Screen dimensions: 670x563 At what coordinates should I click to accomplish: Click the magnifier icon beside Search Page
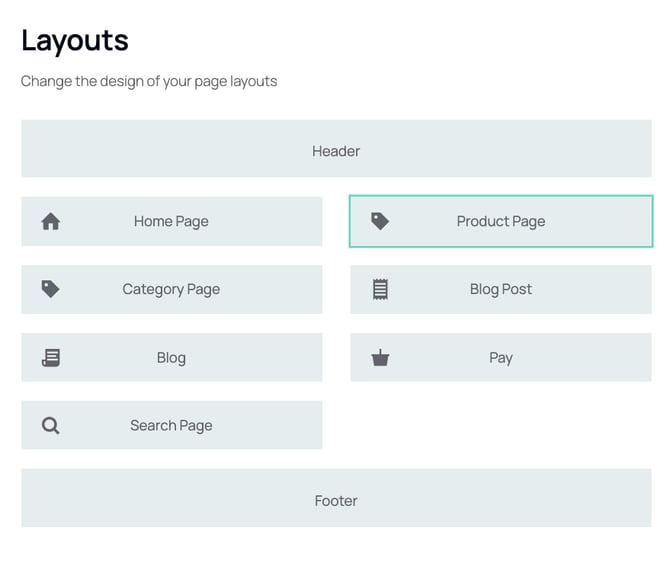tap(51, 426)
